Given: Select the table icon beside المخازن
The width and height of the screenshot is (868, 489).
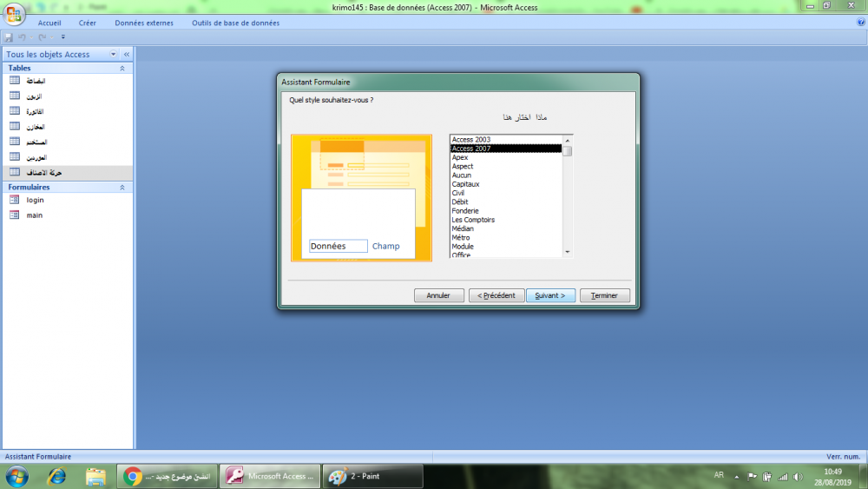Looking at the screenshot, I should pyautogui.click(x=15, y=126).
